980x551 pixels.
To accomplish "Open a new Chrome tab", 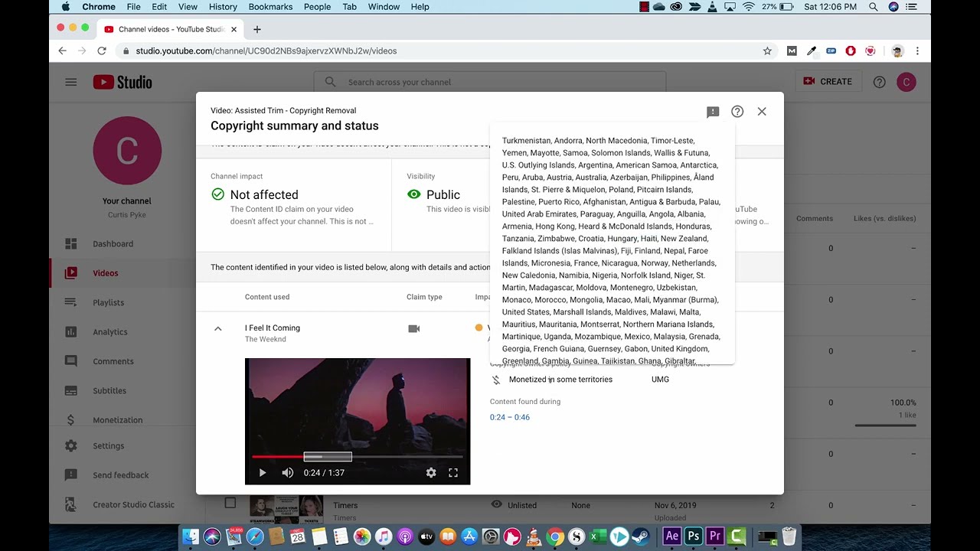I will [x=257, y=29].
